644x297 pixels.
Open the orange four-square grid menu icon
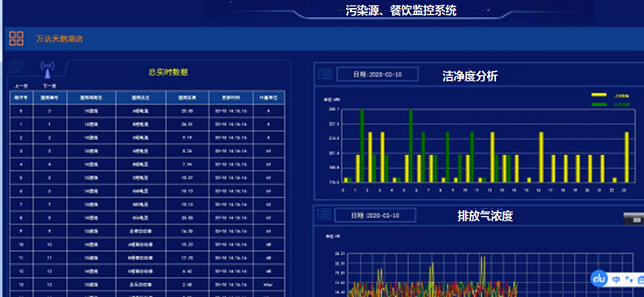click(x=16, y=39)
